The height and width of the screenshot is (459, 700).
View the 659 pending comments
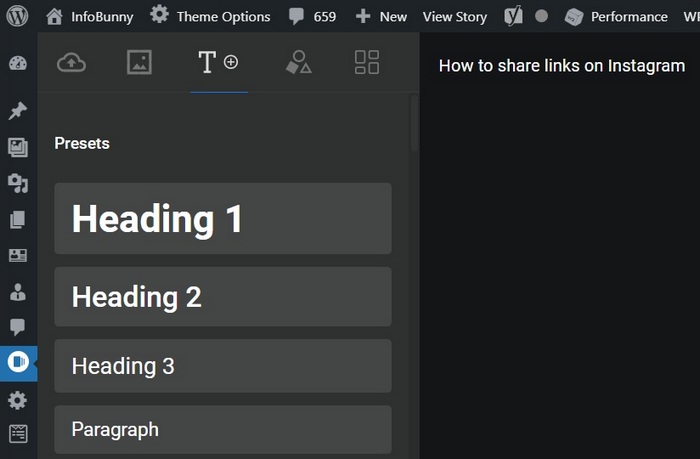coord(312,17)
